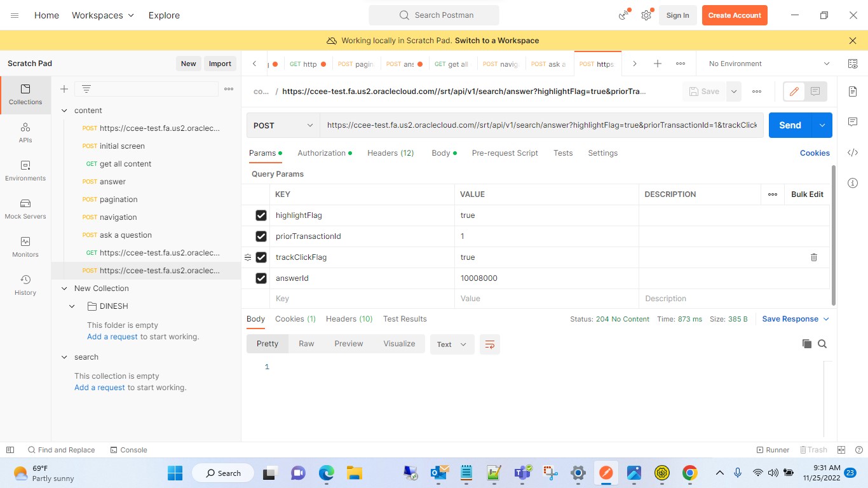Disable the priorTransactionId parameter
868x488 pixels.
pyautogui.click(x=261, y=236)
